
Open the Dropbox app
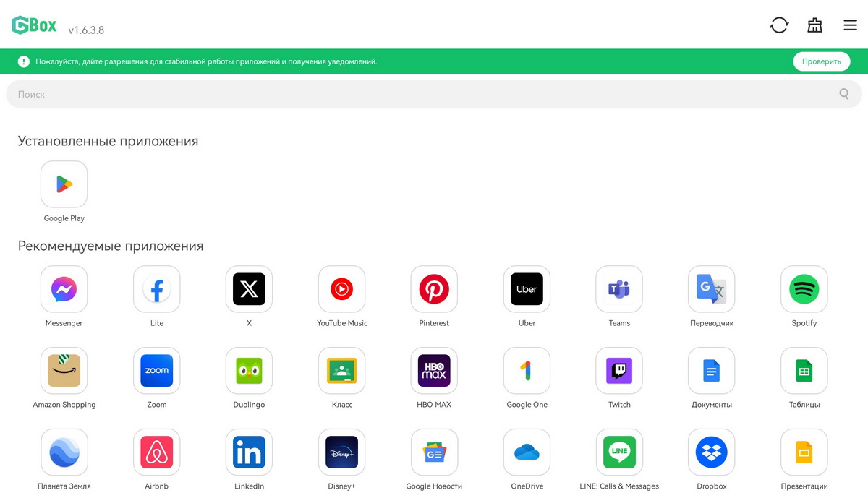[x=712, y=452]
